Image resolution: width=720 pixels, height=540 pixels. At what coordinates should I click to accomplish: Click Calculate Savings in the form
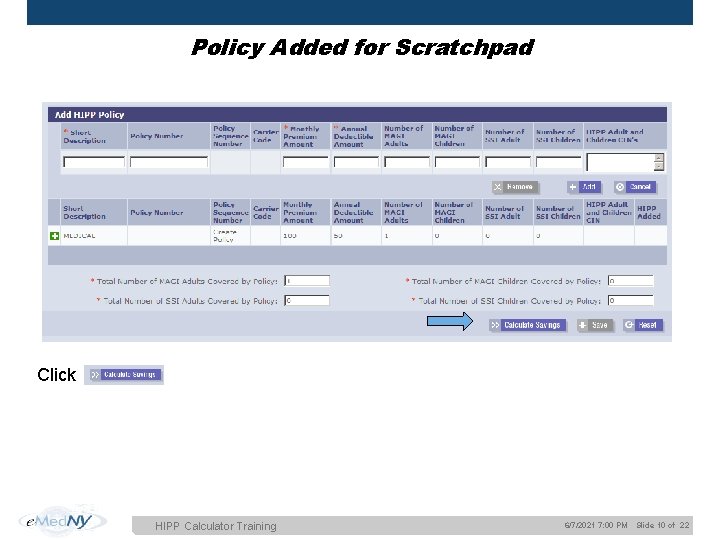(x=527, y=325)
